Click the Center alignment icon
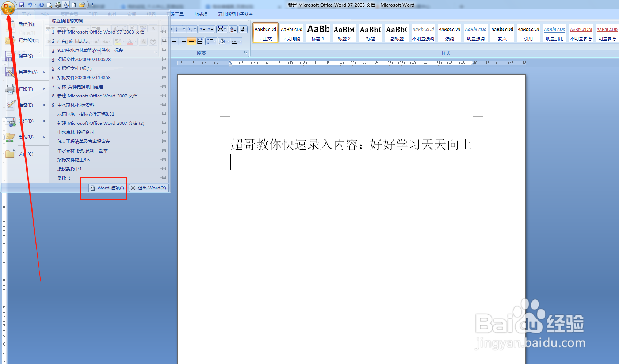The width and height of the screenshot is (619, 364). point(175,41)
